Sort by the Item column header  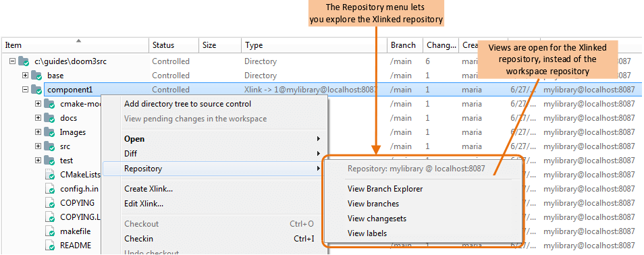(x=75, y=45)
